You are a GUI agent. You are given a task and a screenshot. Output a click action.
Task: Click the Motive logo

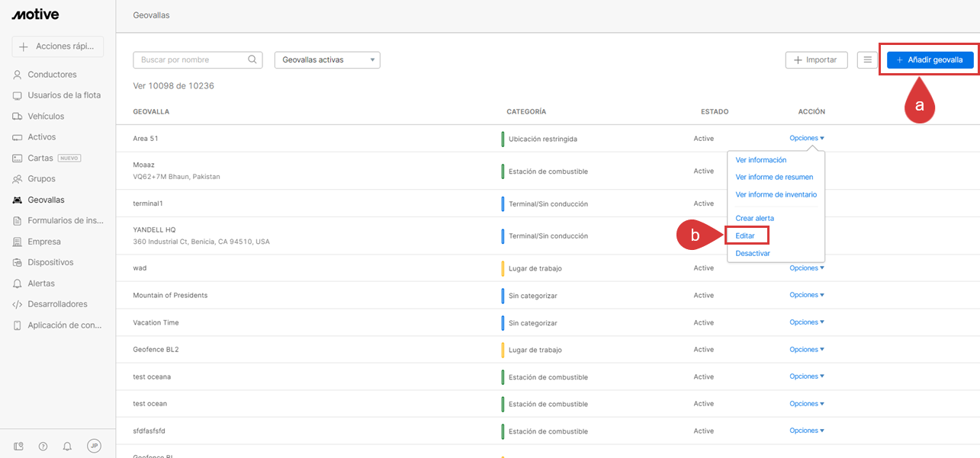[36, 14]
